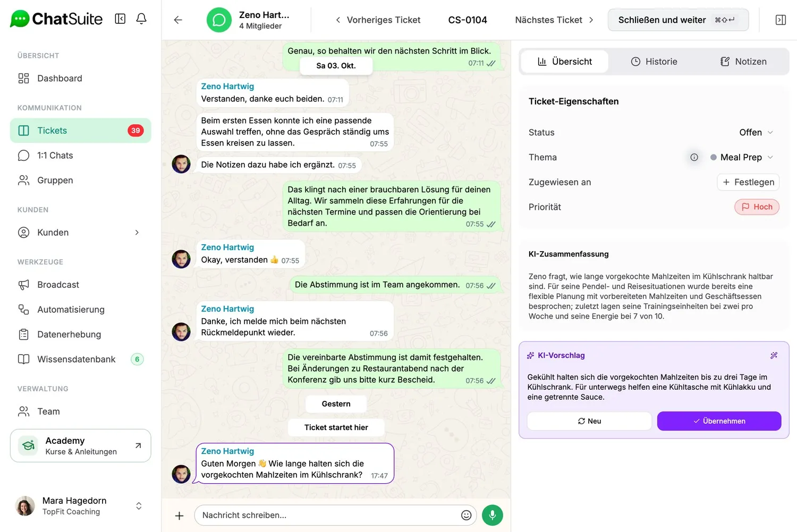Go back with the arrow icon
This screenshot has height=532, width=797.
point(178,20)
